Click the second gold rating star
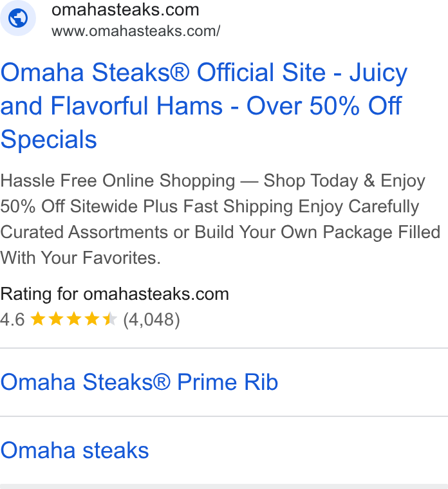The height and width of the screenshot is (489, 448). [56, 319]
